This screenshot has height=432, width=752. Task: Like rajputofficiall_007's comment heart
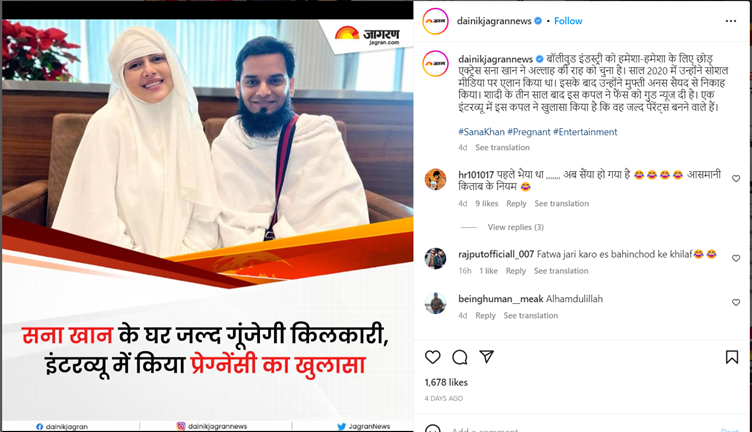click(x=736, y=258)
